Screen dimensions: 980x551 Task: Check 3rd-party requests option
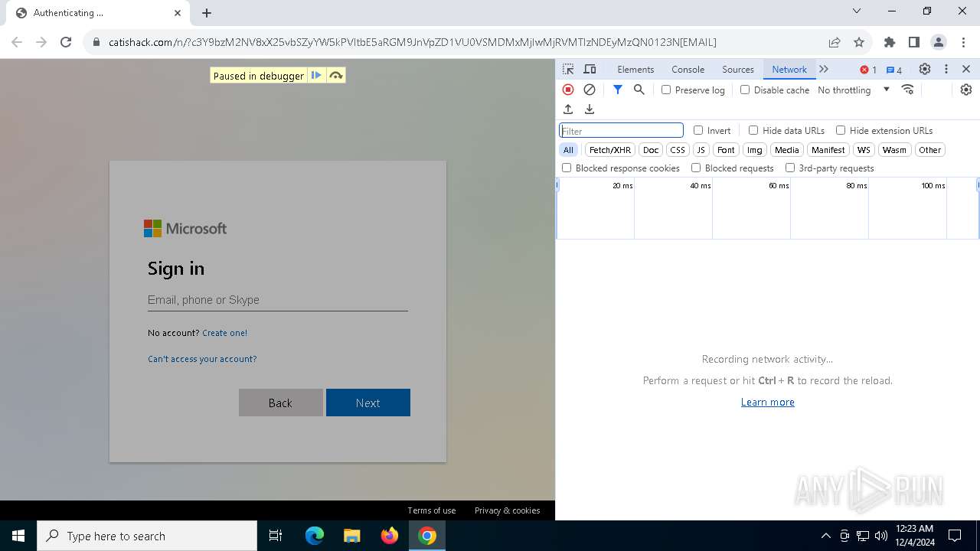pos(790,168)
